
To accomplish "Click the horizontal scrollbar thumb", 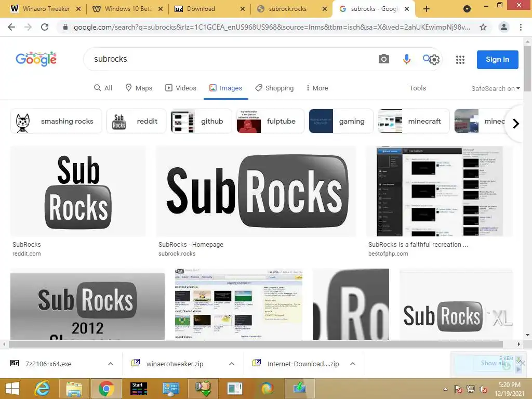I will [x=256, y=344].
